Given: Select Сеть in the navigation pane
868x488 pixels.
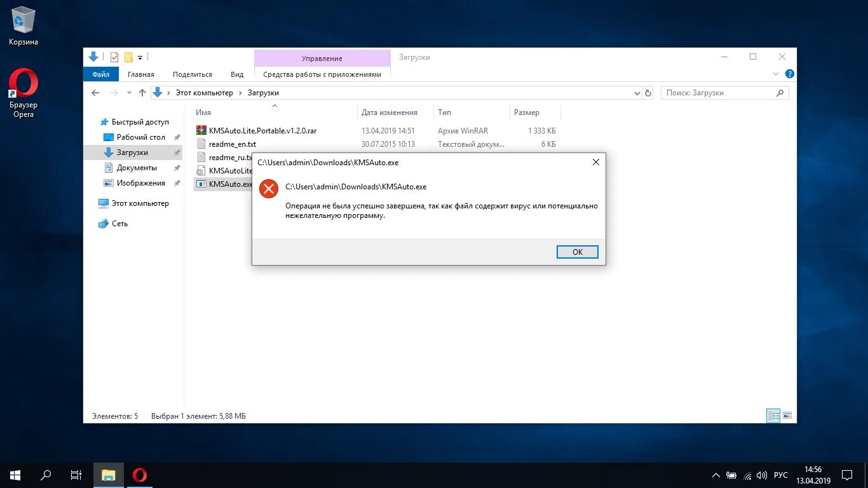Looking at the screenshot, I should pyautogui.click(x=119, y=224).
